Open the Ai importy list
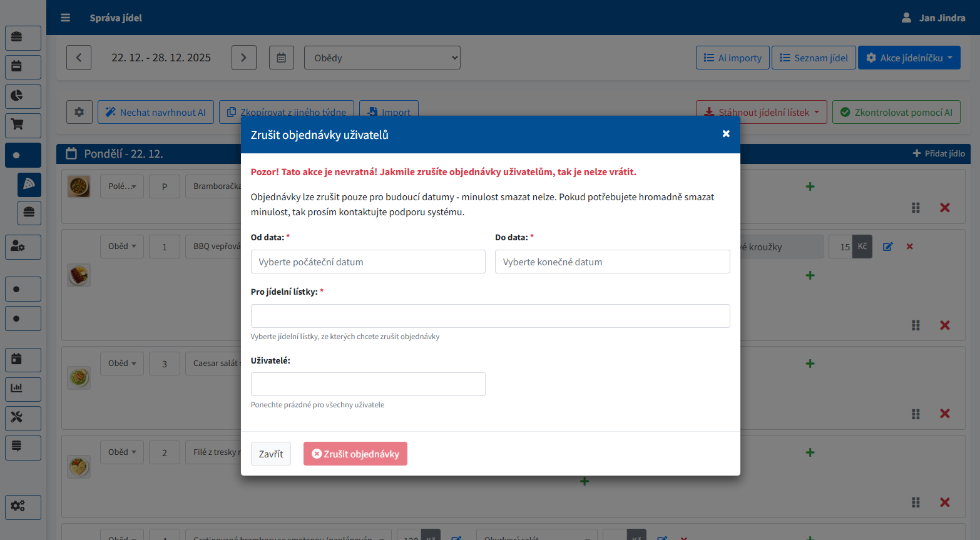 732,58
